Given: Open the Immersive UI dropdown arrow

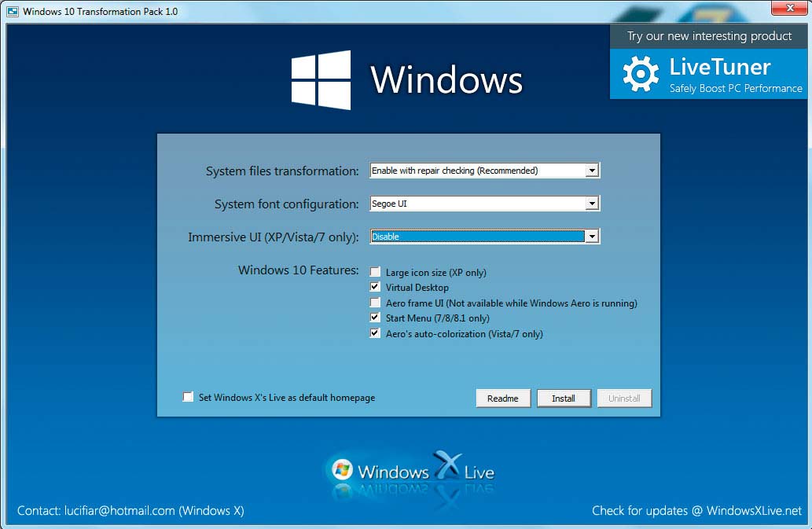Looking at the screenshot, I should tap(592, 237).
